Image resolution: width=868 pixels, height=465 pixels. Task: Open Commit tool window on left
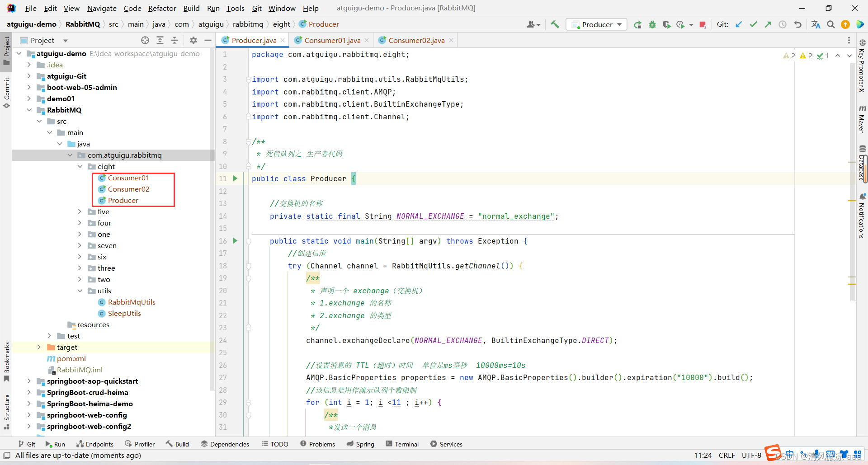6,93
